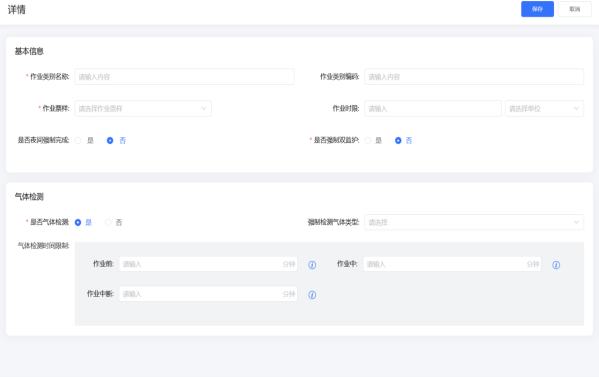Click the 详情 page title
The width and height of the screenshot is (599, 378).
[17, 10]
